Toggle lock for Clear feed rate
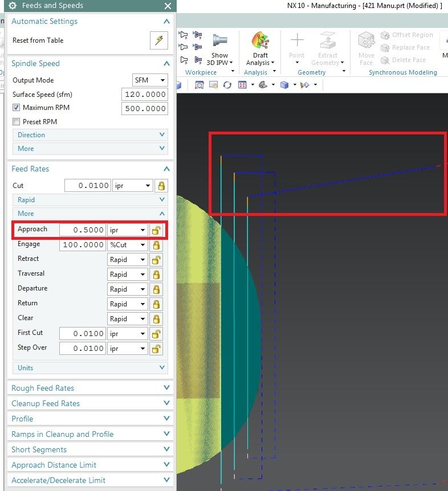Image resolution: width=448 pixels, height=491 pixels. (156, 319)
